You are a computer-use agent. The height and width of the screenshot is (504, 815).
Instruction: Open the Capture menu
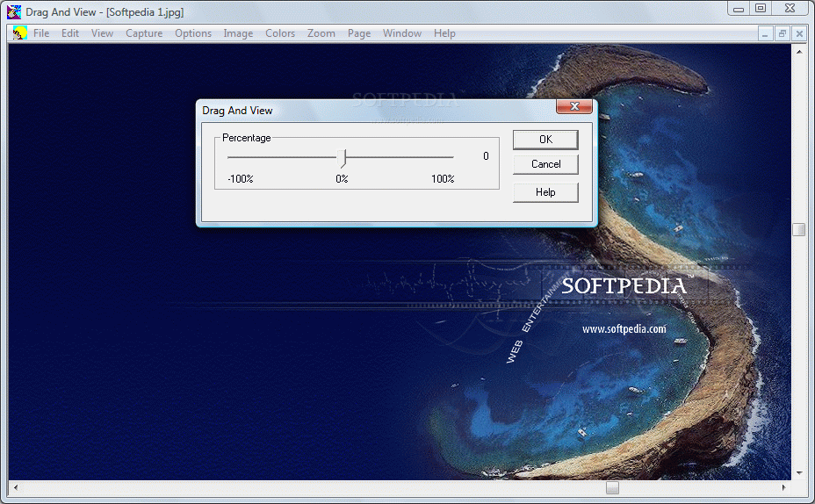[144, 33]
